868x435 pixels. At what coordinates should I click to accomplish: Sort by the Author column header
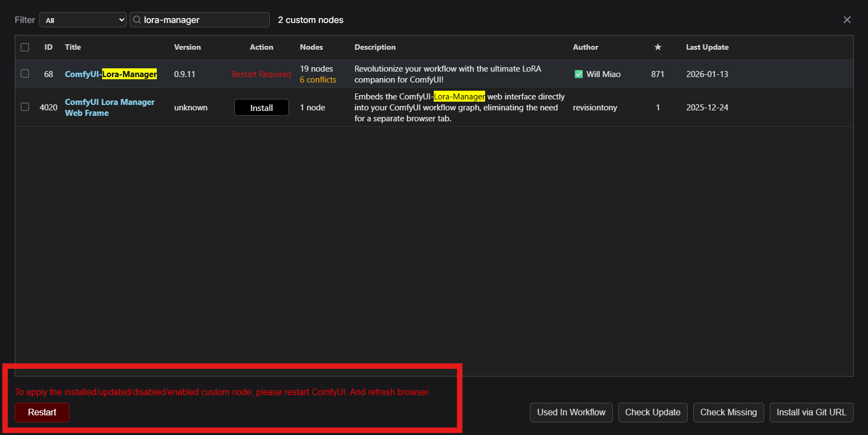[586, 47]
